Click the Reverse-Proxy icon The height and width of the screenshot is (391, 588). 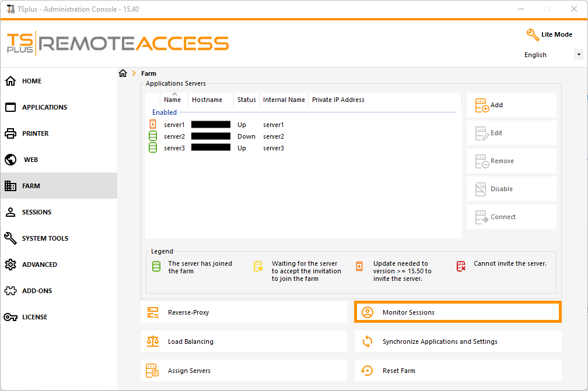153,312
